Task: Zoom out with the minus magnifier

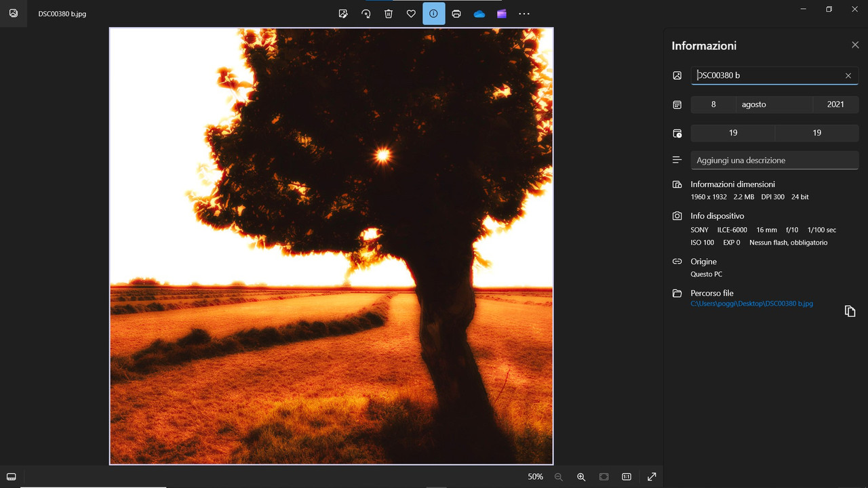Action: [559, 476]
